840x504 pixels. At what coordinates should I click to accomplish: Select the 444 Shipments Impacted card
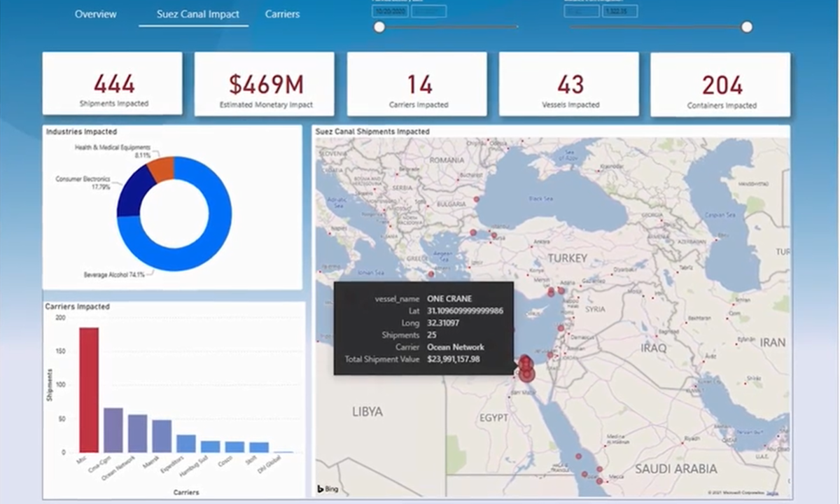tap(112, 83)
